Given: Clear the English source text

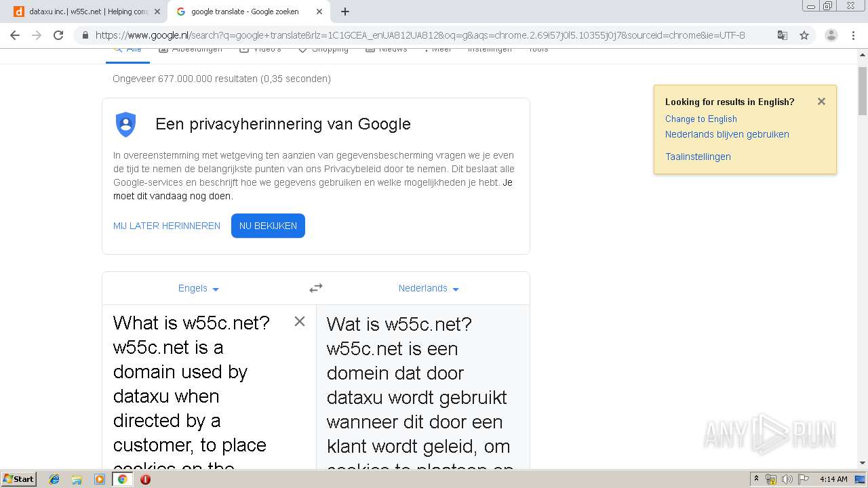Looking at the screenshot, I should click(x=300, y=321).
